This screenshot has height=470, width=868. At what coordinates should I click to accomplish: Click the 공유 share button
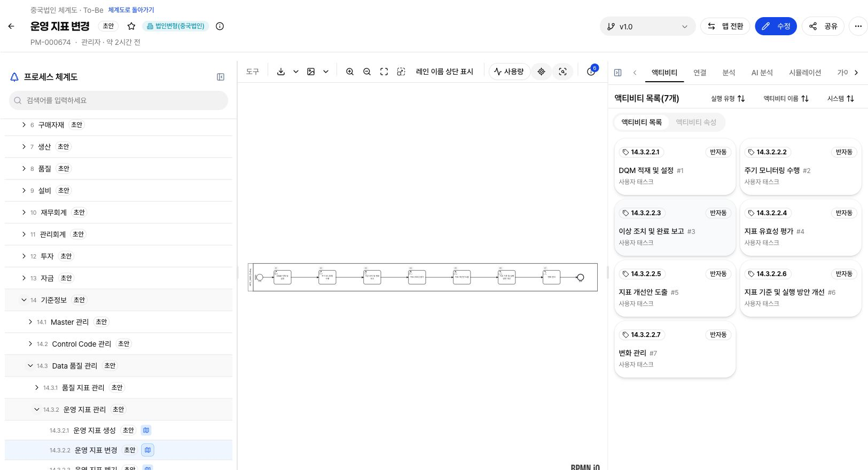click(823, 26)
